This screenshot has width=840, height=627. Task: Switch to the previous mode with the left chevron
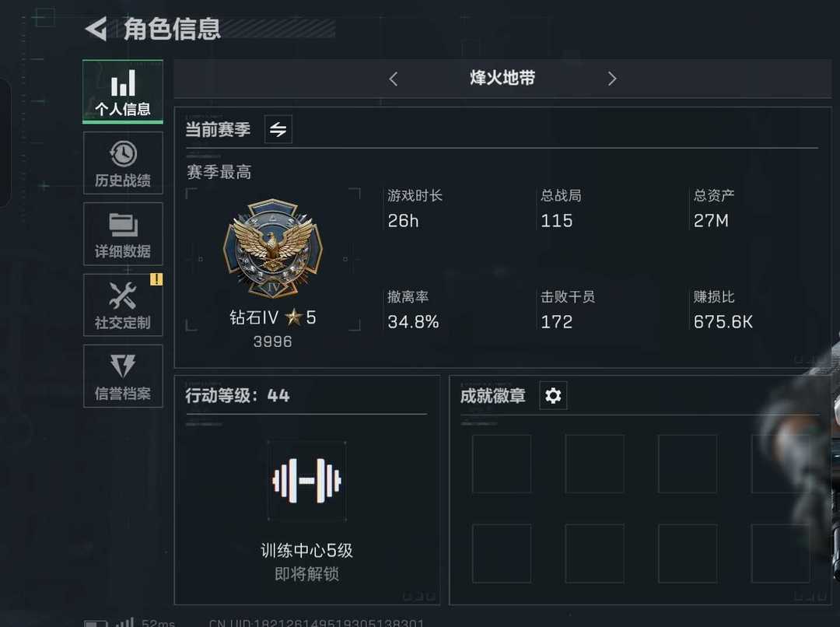394,79
